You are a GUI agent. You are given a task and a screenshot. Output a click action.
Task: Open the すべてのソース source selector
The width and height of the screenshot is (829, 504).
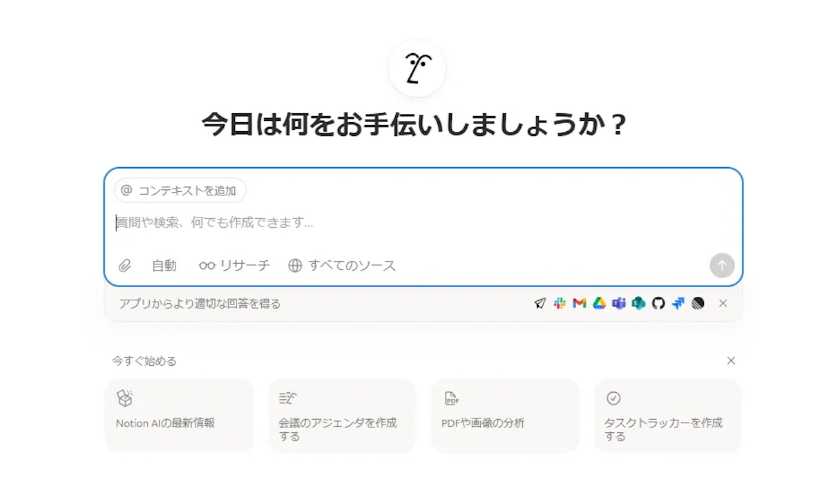tap(342, 265)
